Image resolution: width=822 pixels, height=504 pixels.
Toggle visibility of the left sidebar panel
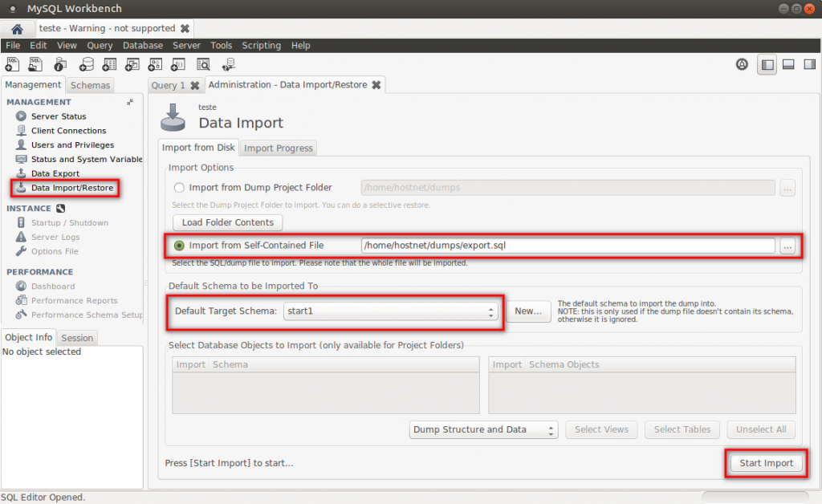click(767, 64)
